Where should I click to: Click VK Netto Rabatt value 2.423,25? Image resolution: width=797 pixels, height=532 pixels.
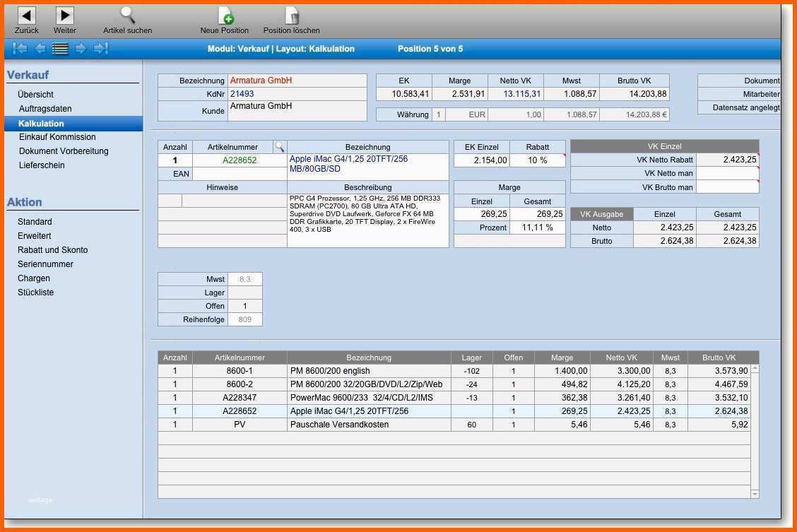click(x=727, y=160)
